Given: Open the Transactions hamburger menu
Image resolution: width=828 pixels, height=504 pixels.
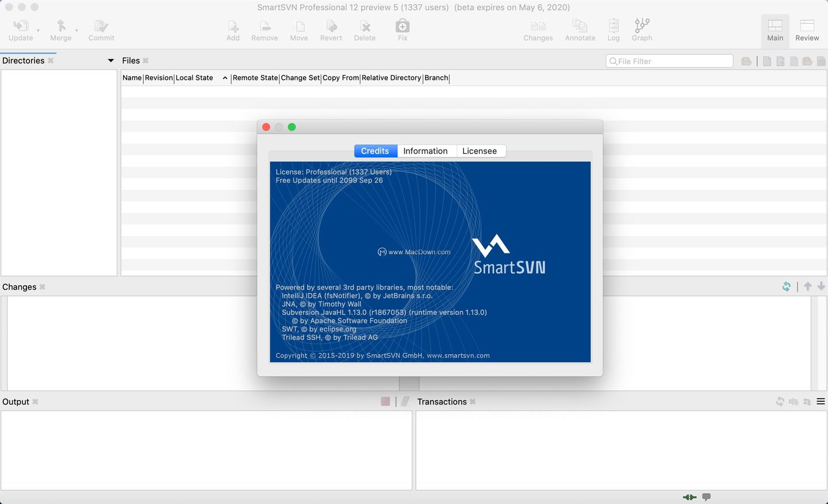Looking at the screenshot, I should (821, 402).
